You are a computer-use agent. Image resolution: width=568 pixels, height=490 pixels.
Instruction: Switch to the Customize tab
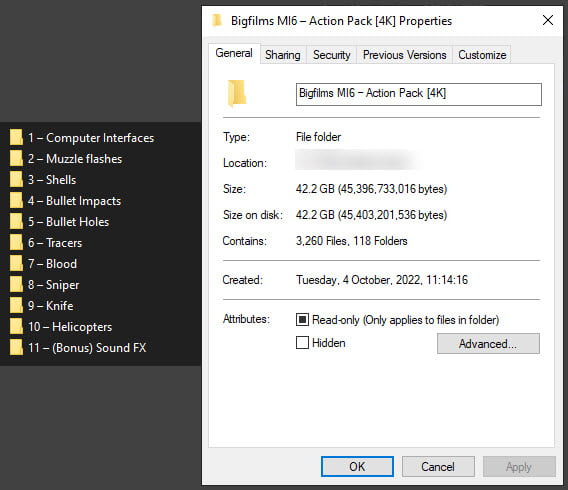click(482, 55)
